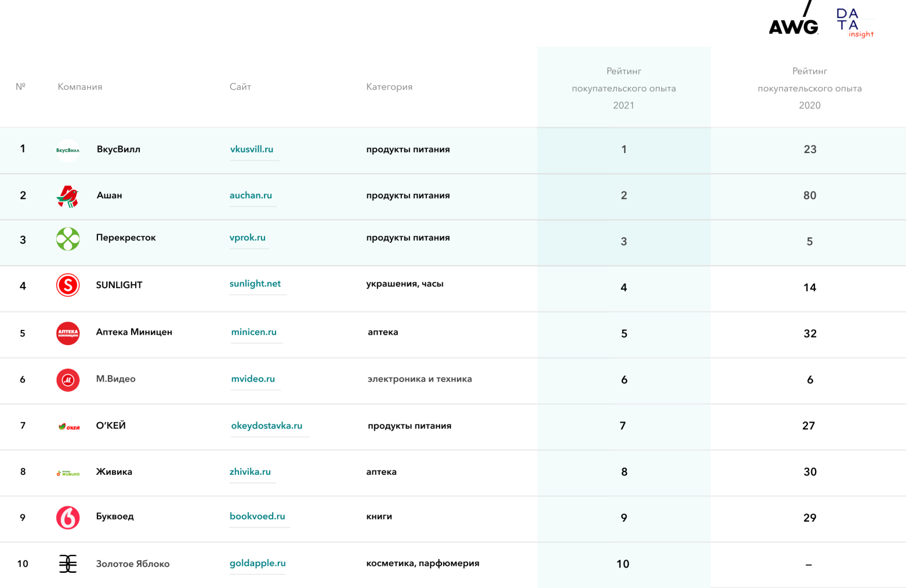Click the Компания column header
Image resolution: width=906 pixels, height=588 pixels.
click(80, 87)
